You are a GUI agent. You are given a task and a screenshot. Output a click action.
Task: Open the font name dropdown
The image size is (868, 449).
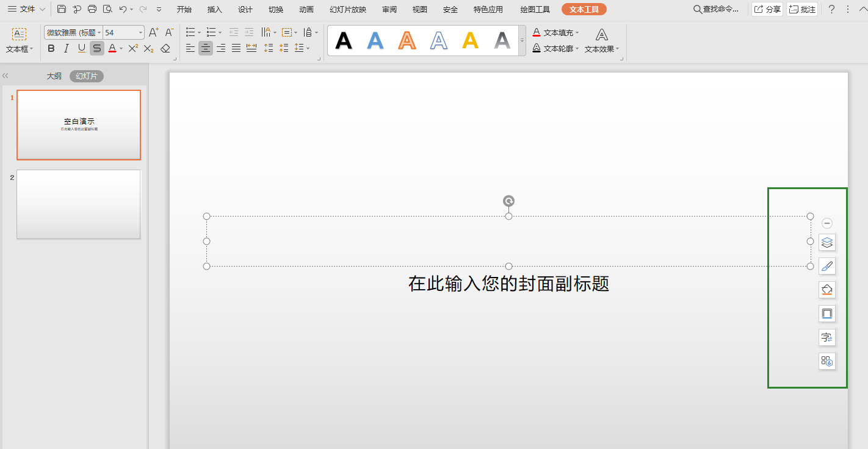pos(99,32)
